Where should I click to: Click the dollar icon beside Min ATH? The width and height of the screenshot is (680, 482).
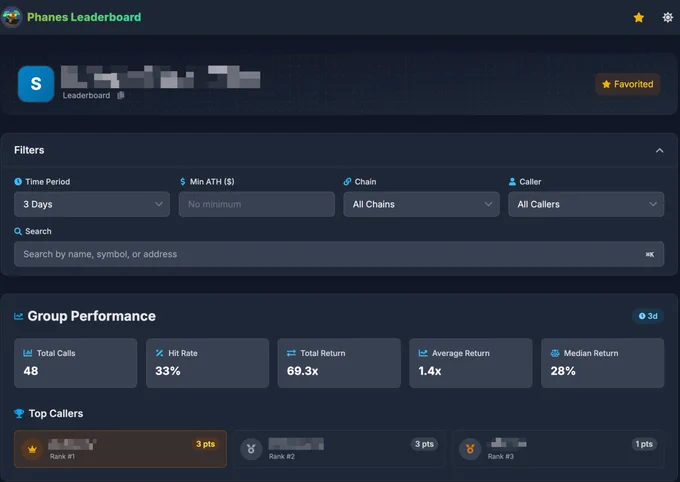coord(183,182)
